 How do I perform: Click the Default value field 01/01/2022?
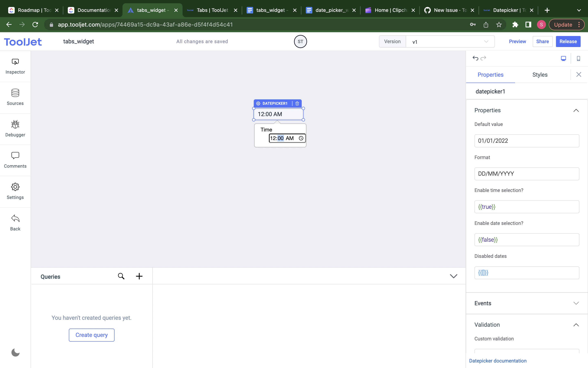(x=527, y=141)
